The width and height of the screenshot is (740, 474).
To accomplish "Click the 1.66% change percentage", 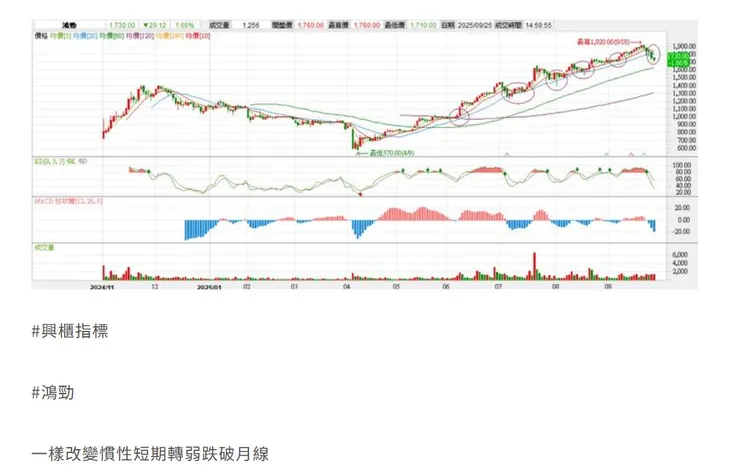I will (185, 25).
